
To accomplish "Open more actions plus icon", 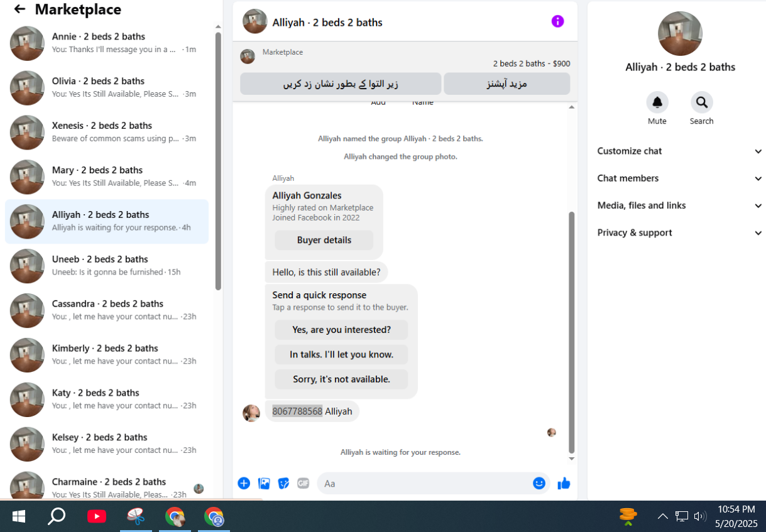I will point(244,483).
